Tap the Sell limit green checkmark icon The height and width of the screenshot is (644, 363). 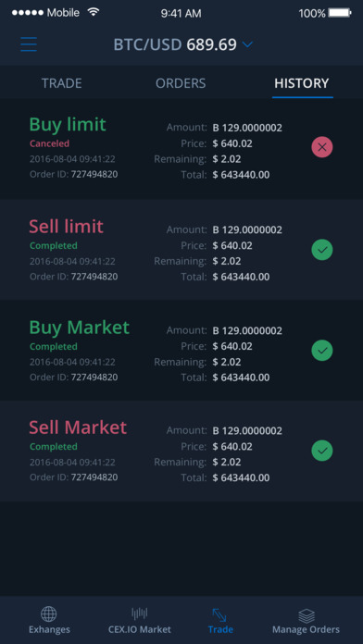coord(322,249)
